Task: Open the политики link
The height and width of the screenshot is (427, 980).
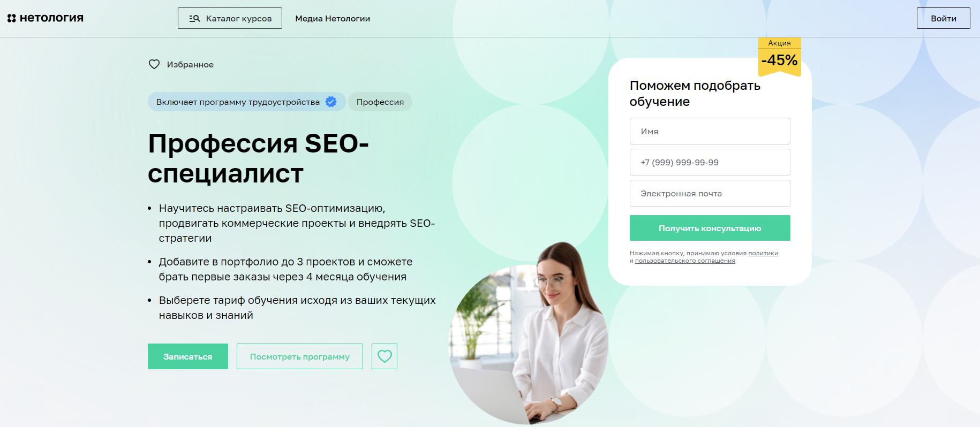Action: [x=763, y=254]
